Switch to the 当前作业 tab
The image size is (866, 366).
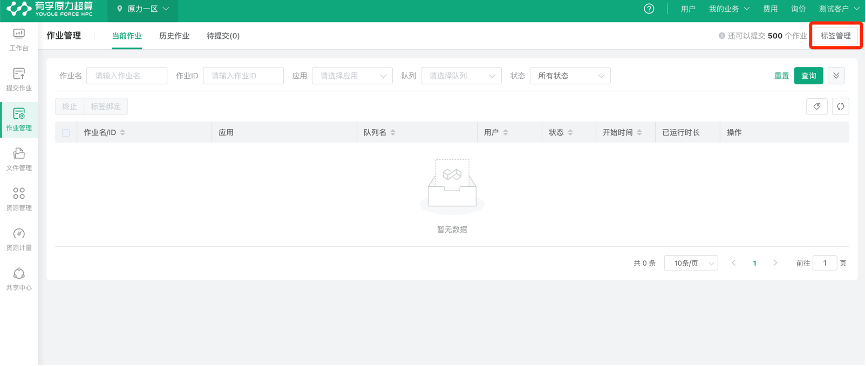(127, 36)
